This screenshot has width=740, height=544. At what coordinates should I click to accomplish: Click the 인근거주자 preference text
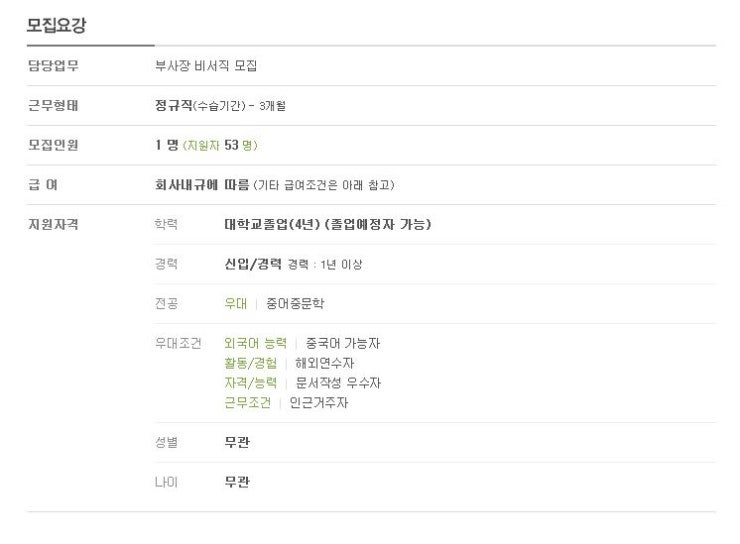click(319, 402)
